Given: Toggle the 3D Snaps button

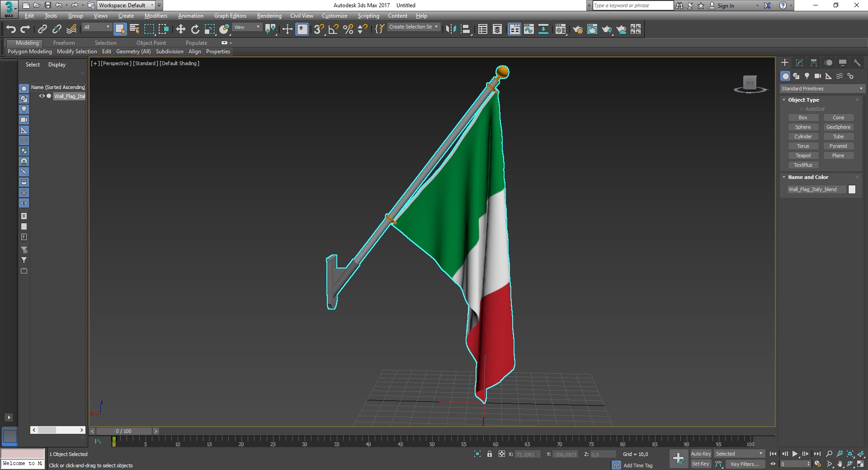Looking at the screenshot, I should tap(319, 29).
